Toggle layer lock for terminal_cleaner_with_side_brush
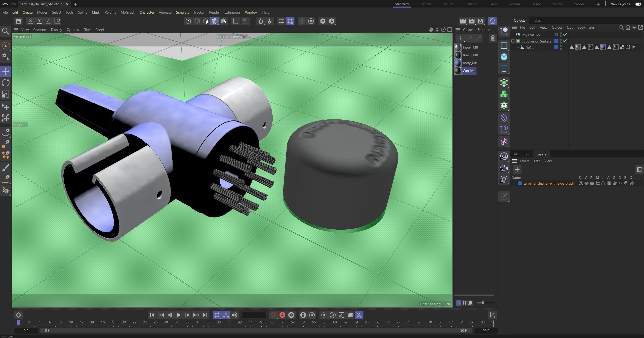Viewport: 644px width, 338px height. coord(603,183)
